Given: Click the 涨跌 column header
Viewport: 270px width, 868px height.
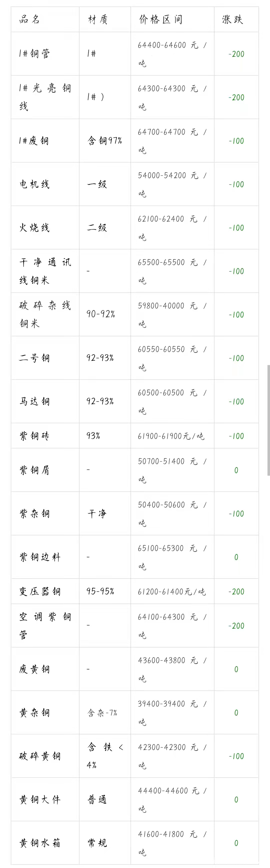Looking at the screenshot, I should click(x=232, y=19).
